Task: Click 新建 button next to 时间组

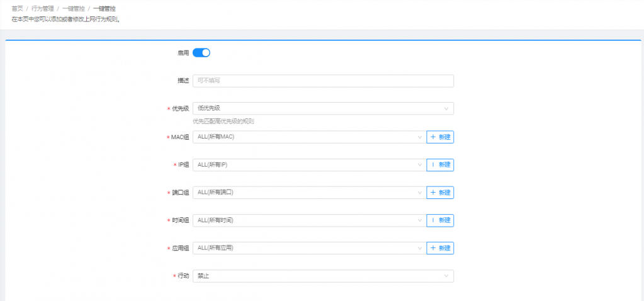Action: pyautogui.click(x=440, y=220)
